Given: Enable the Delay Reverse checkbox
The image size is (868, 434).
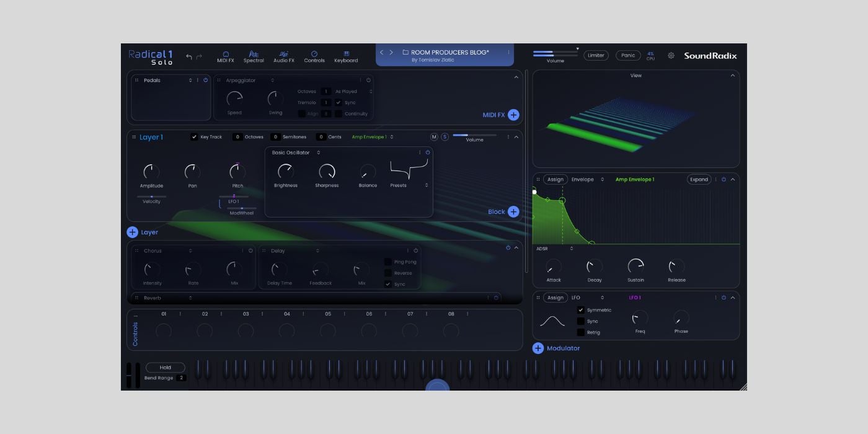Looking at the screenshot, I should point(387,273).
